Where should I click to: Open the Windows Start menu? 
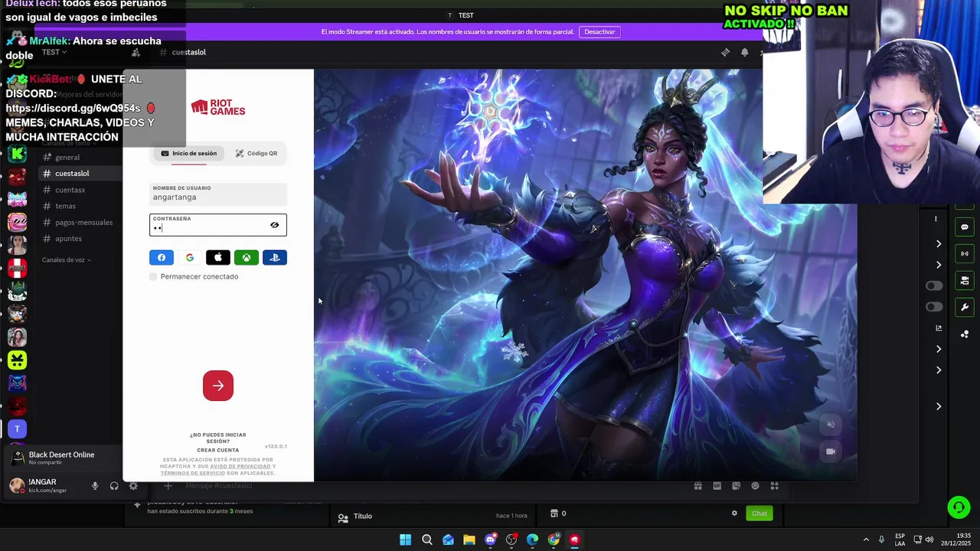coord(406,540)
